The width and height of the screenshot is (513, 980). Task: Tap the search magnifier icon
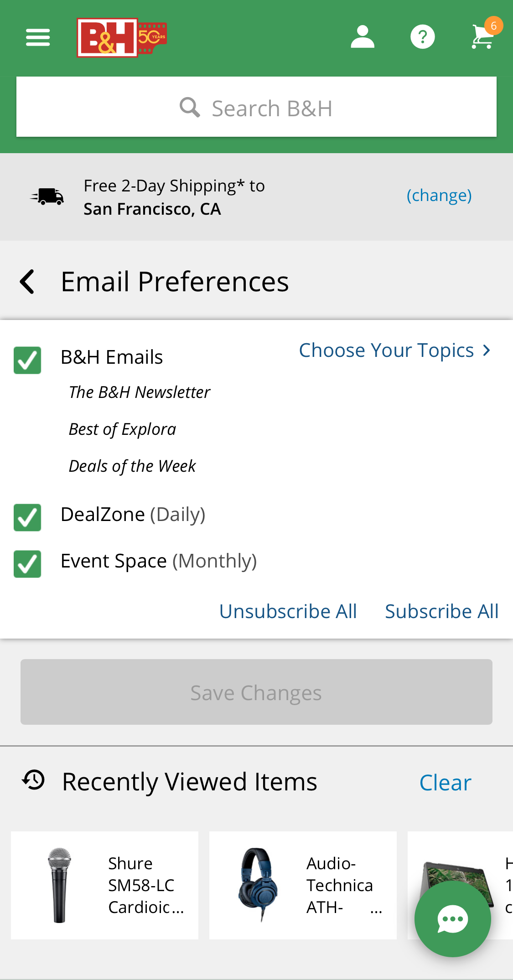[190, 108]
